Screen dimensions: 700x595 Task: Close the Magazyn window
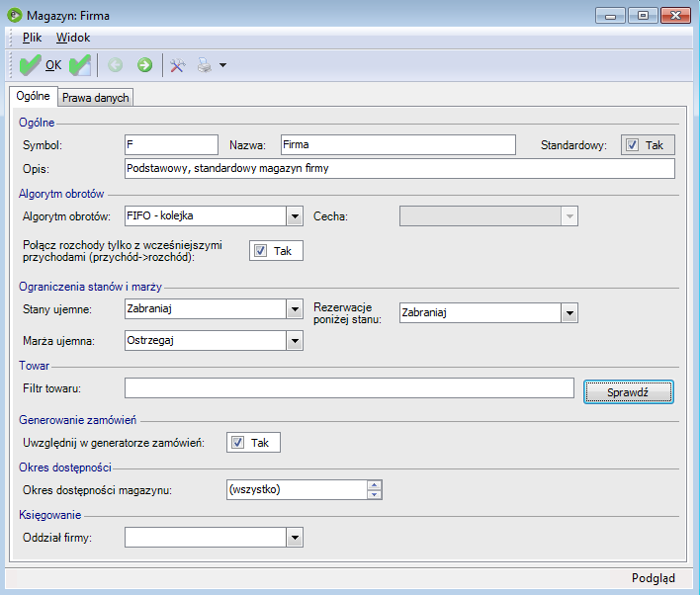[676, 16]
